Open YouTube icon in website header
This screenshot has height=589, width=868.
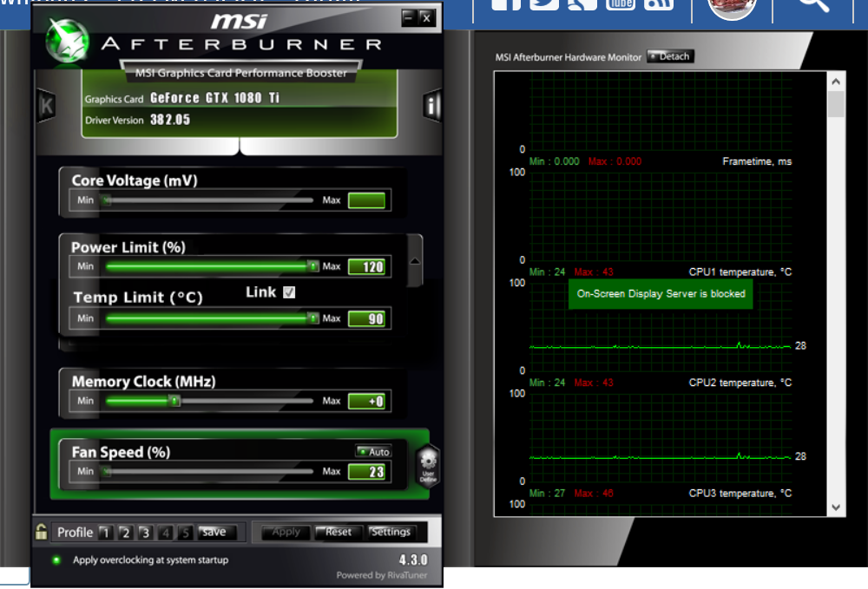[x=621, y=4]
